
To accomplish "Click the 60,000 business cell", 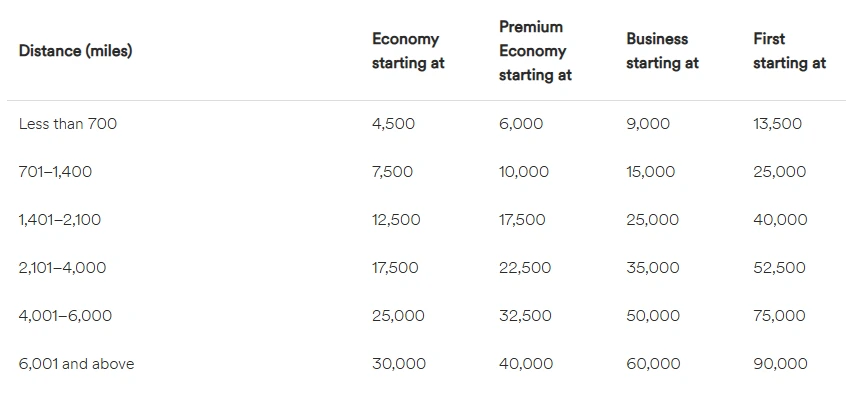I will click(x=653, y=364).
